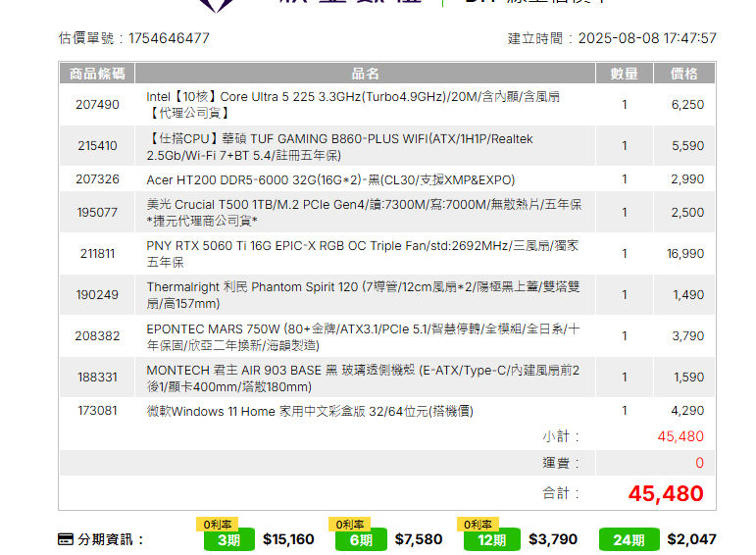Click the Crucial T500 1TB product name
756x555 pixels.
[x=364, y=213]
